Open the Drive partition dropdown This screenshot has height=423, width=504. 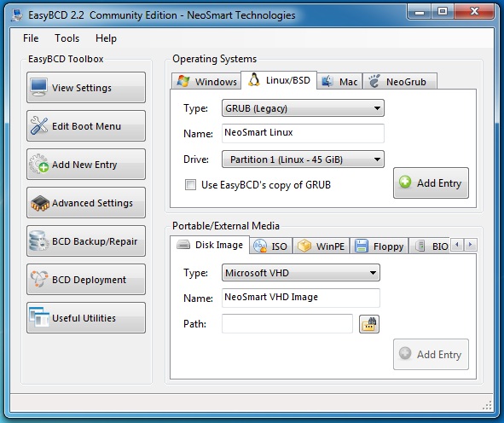click(x=303, y=159)
